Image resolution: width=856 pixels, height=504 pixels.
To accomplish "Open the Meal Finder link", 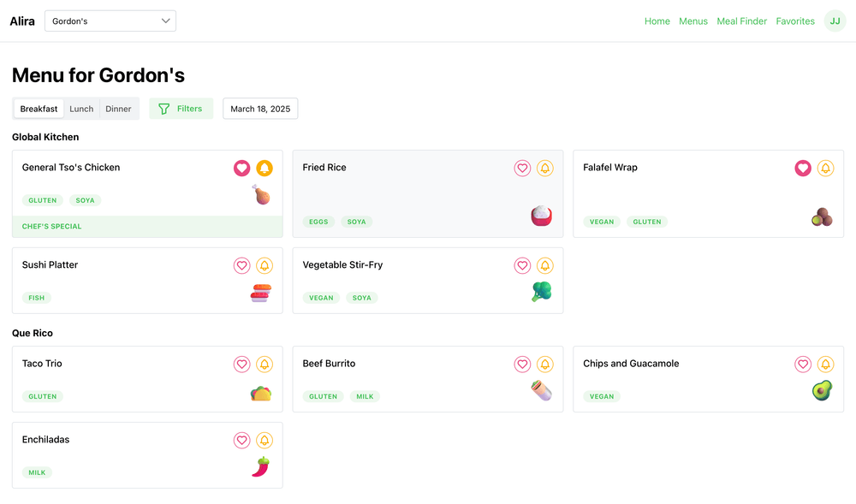I will [x=741, y=21].
